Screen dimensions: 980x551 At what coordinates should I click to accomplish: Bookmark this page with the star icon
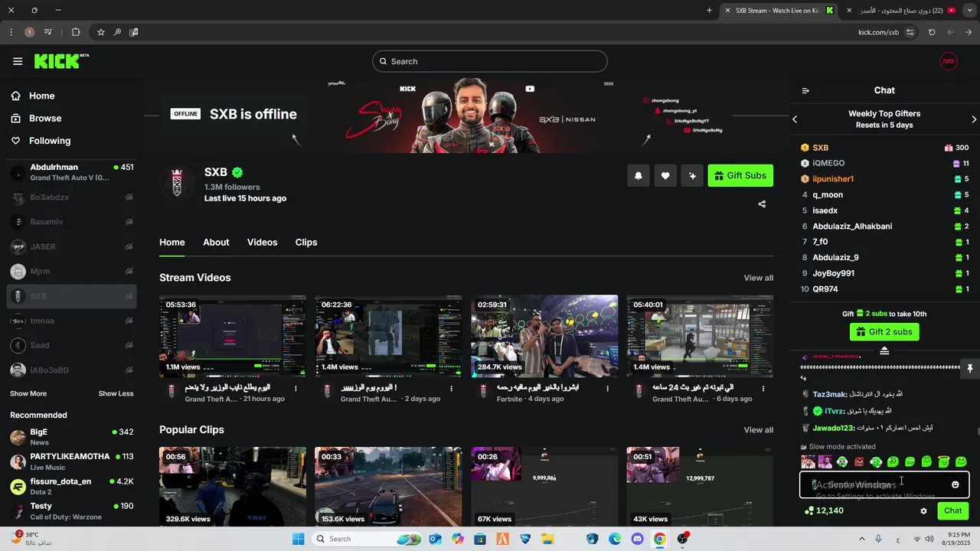[101, 32]
